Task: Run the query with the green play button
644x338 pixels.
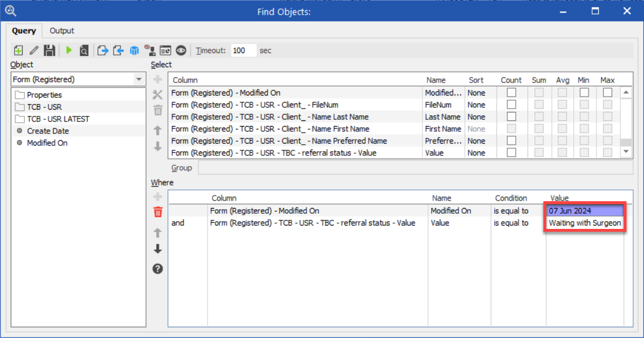Action: pos(68,50)
